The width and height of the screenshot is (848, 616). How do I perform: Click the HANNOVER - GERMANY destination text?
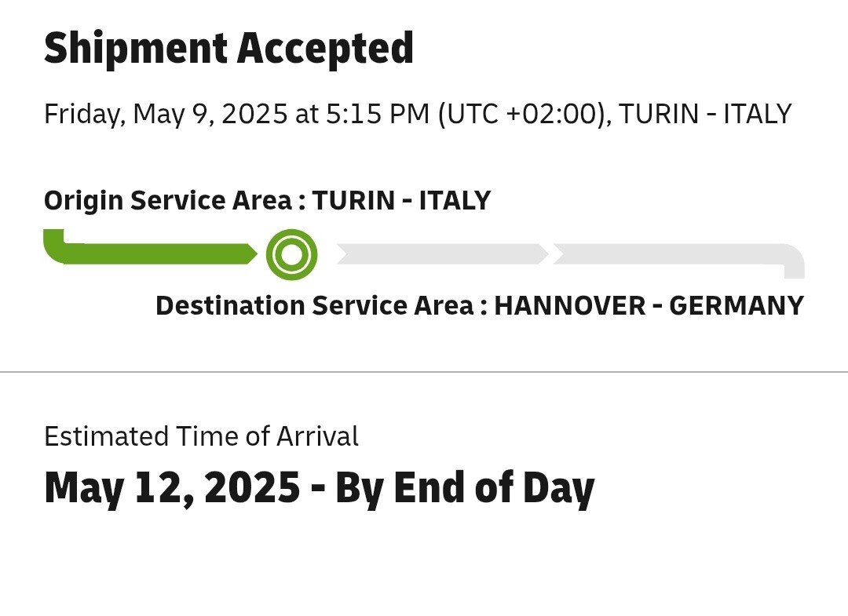(x=649, y=305)
